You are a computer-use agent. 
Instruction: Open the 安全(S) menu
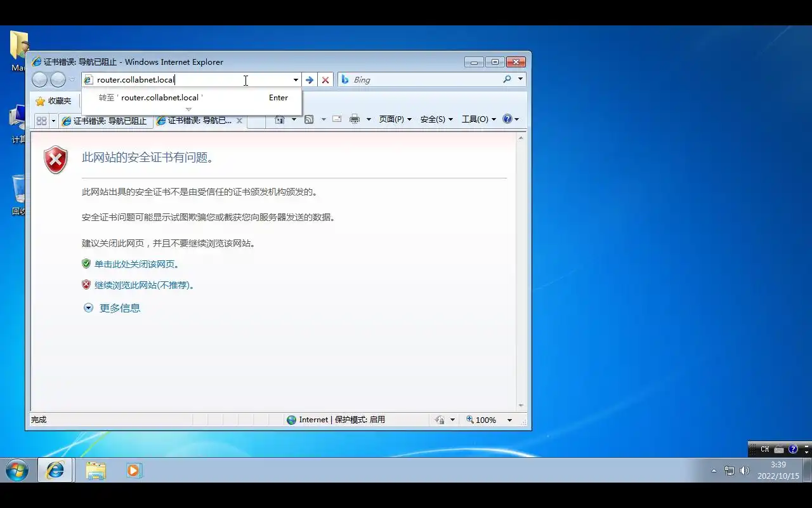point(436,119)
